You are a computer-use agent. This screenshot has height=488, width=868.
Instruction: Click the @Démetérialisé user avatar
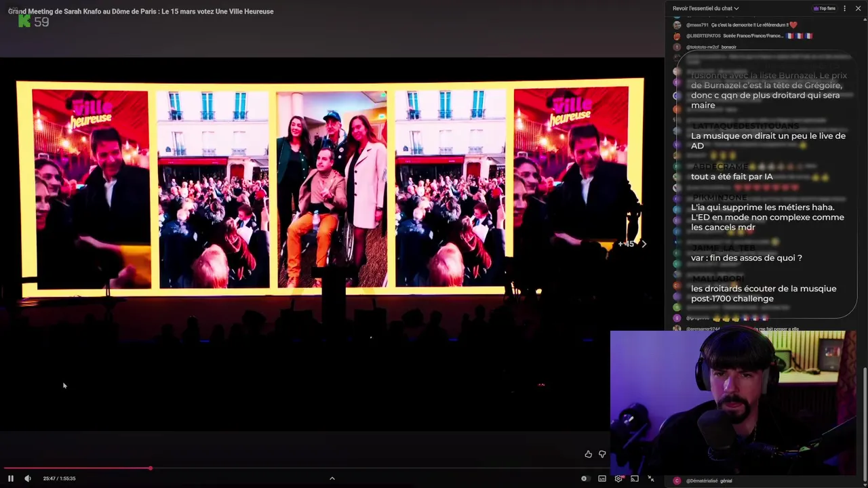[x=677, y=481]
